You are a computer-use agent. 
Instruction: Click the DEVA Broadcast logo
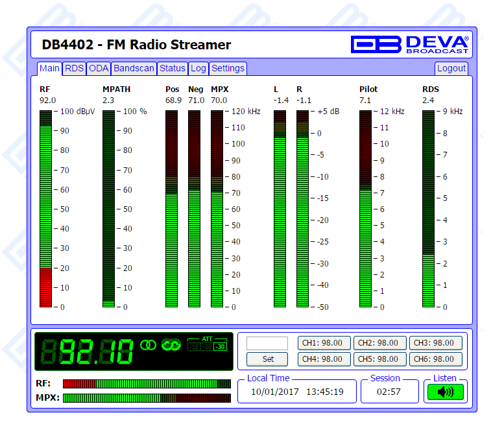pyautogui.click(x=410, y=44)
